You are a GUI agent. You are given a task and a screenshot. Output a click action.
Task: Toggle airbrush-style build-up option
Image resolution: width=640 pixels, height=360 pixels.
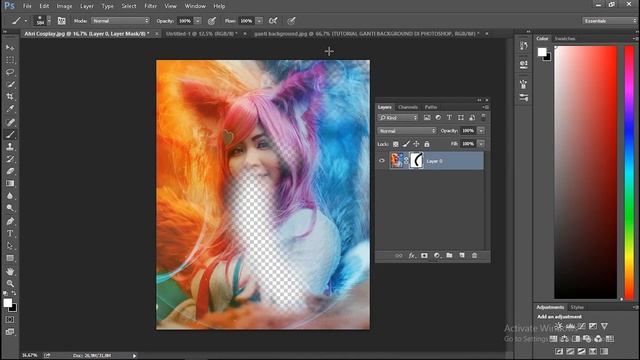[273, 21]
